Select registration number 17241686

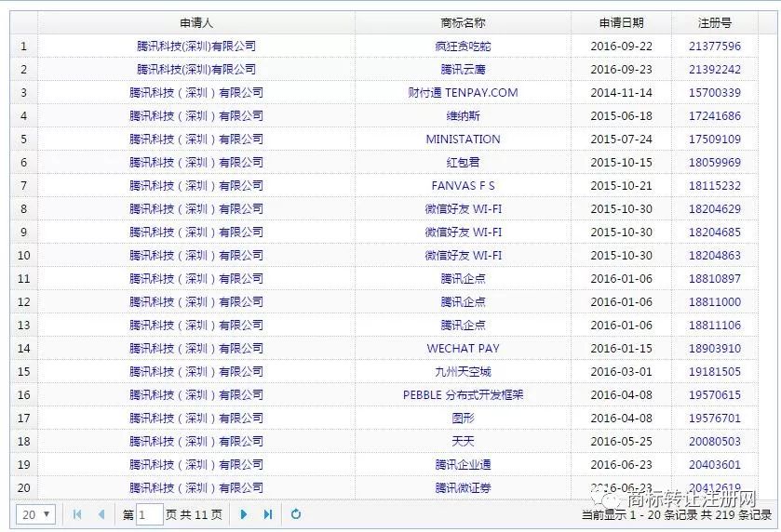pos(715,116)
